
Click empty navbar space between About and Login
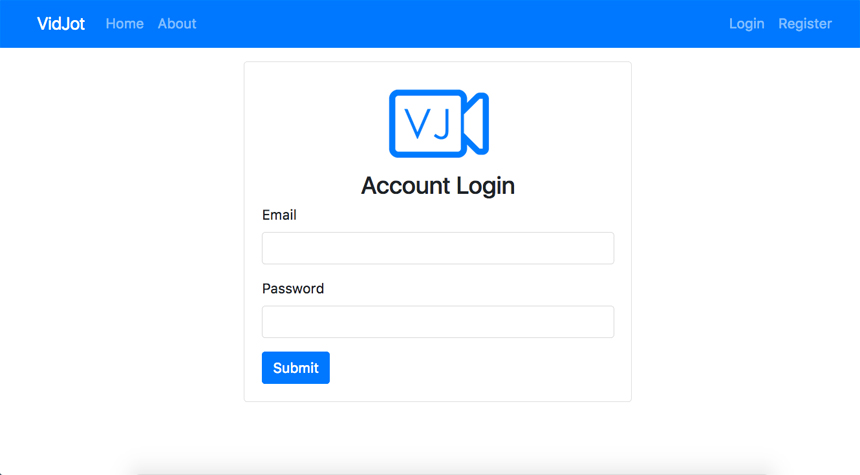461,24
